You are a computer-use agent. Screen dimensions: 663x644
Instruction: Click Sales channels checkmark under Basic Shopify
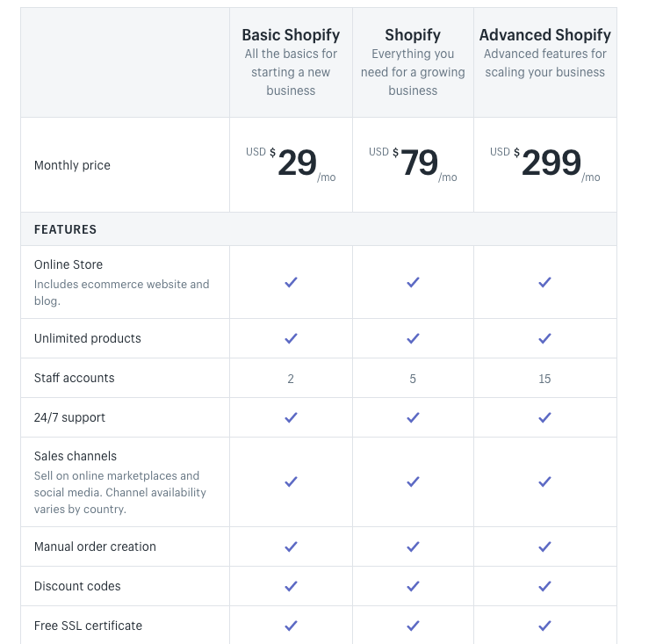point(291,481)
